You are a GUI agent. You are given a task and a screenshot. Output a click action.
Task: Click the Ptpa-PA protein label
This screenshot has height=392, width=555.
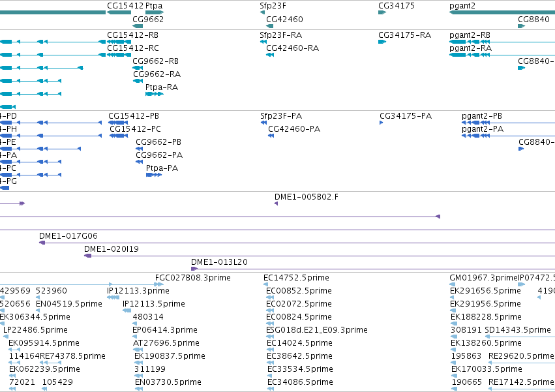pyautogui.click(x=162, y=168)
